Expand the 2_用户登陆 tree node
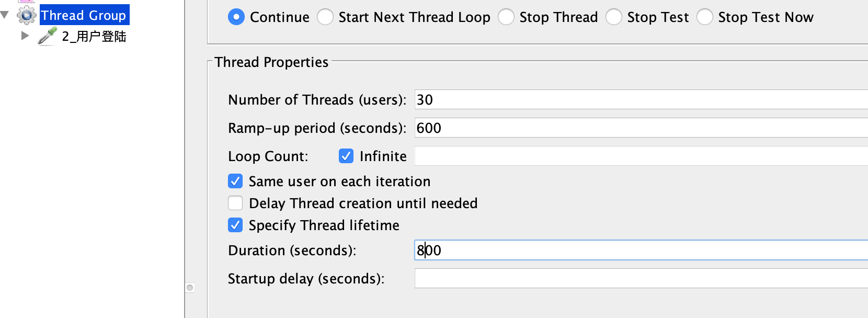 point(25,36)
